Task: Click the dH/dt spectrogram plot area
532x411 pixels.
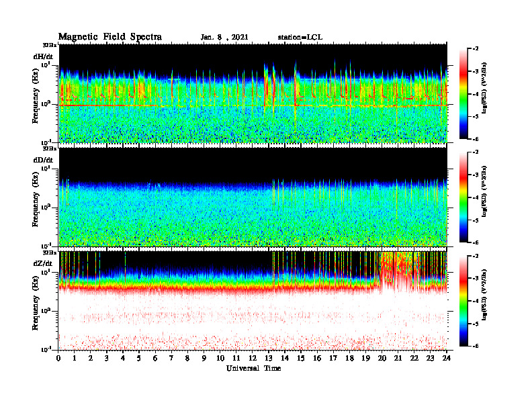Action: [253, 93]
